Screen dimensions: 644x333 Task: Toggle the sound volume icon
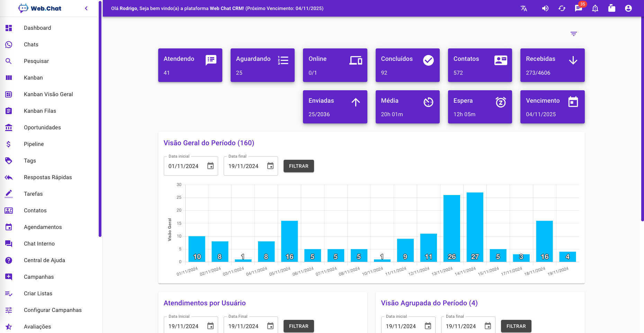tap(545, 8)
